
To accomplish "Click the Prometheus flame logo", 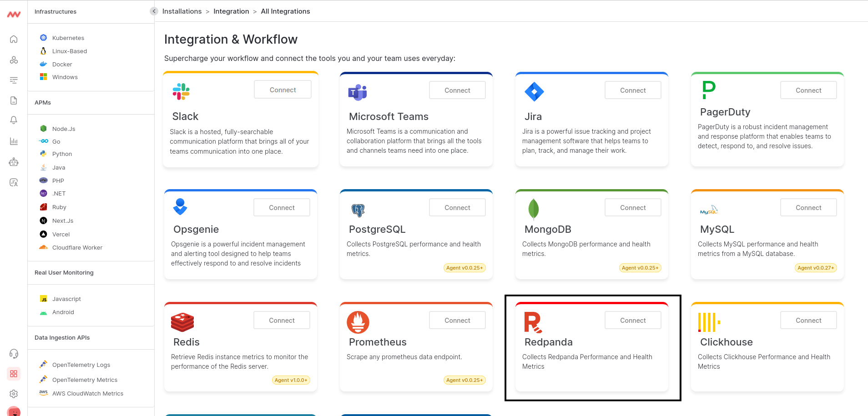I will 358,322.
